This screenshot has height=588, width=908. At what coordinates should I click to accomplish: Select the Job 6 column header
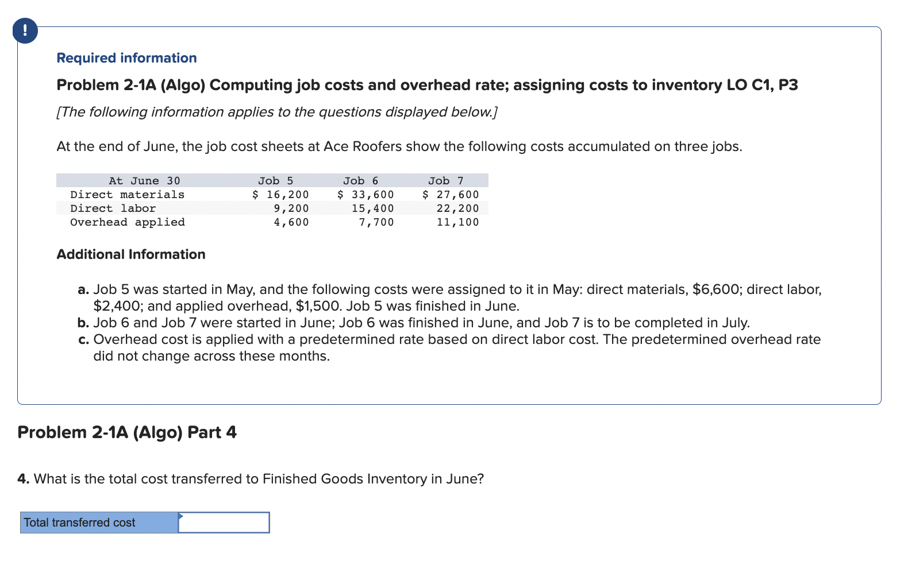[x=361, y=180]
